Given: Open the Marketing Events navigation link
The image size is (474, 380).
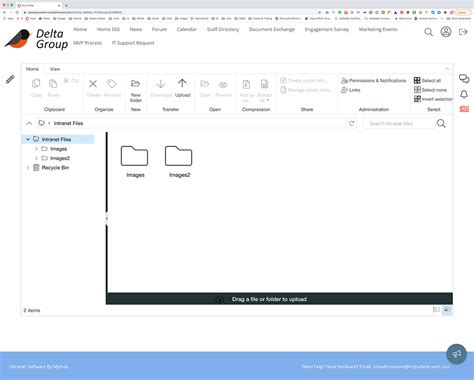Looking at the screenshot, I should pos(378,29).
